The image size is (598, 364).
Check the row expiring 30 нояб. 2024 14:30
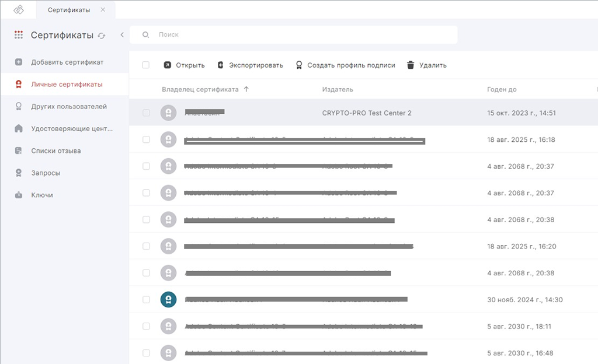click(146, 299)
